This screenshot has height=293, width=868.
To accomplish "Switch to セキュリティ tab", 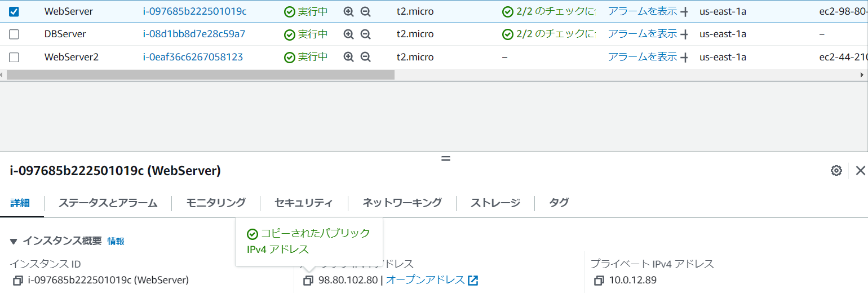I will pyautogui.click(x=304, y=203).
